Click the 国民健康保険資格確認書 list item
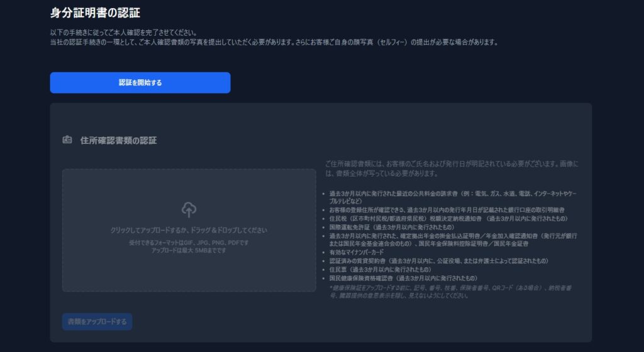 tap(403, 278)
